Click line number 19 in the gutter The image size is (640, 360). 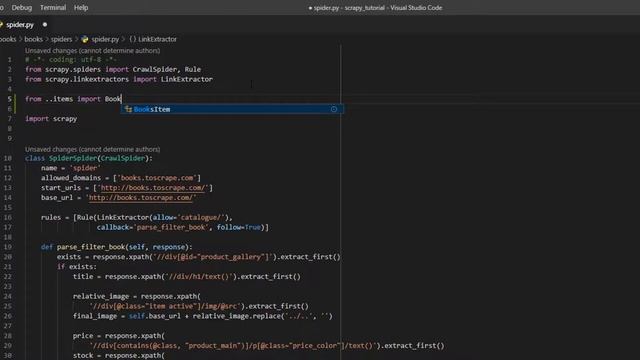pyautogui.click(x=8, y=247)
